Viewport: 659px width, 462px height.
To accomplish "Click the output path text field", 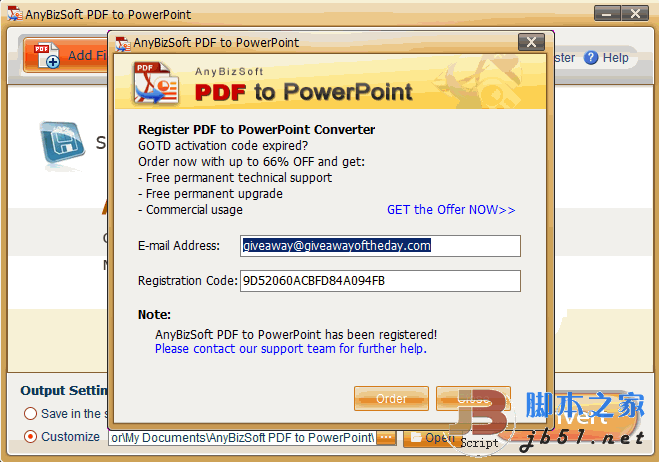I will click(242, 438).
